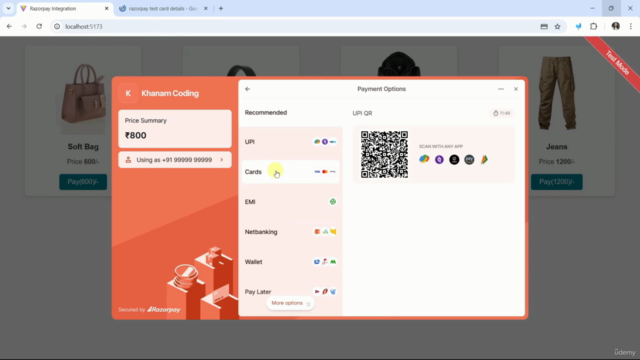Open the Chrome three-dot menu
This screenshot has height=360, width=640.
coord(631,27)
